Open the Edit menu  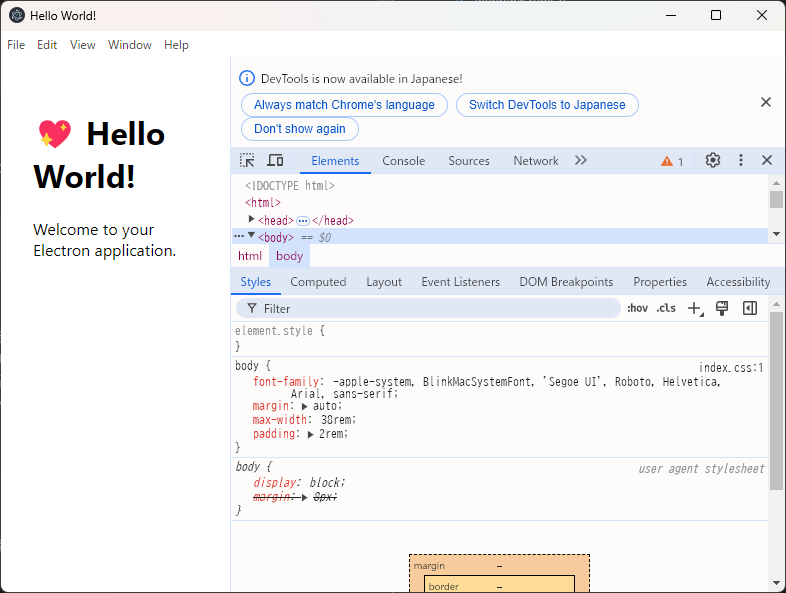coord(47,45)
